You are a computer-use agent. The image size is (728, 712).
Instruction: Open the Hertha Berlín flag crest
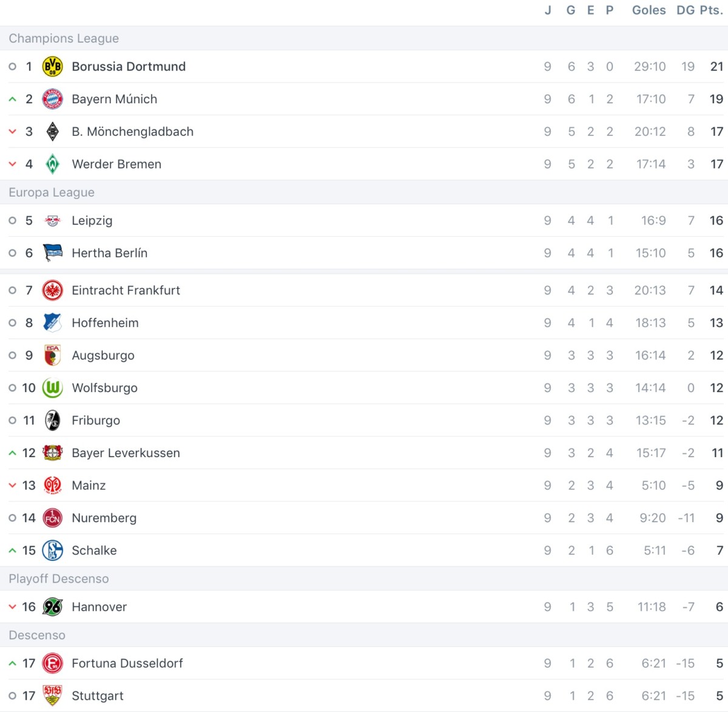[53, 253]
